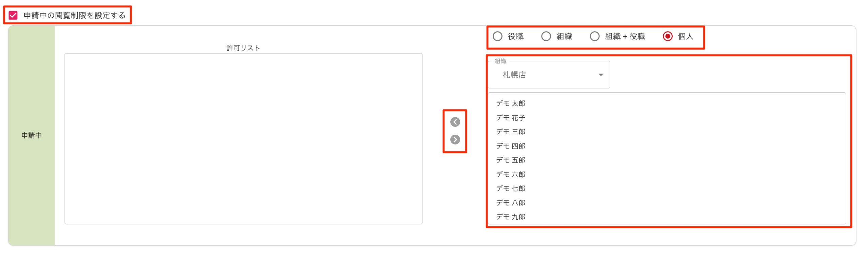Click the 申請中 green side tab
This screenshot has height=253, width=868.
click(x=32, y=135)
